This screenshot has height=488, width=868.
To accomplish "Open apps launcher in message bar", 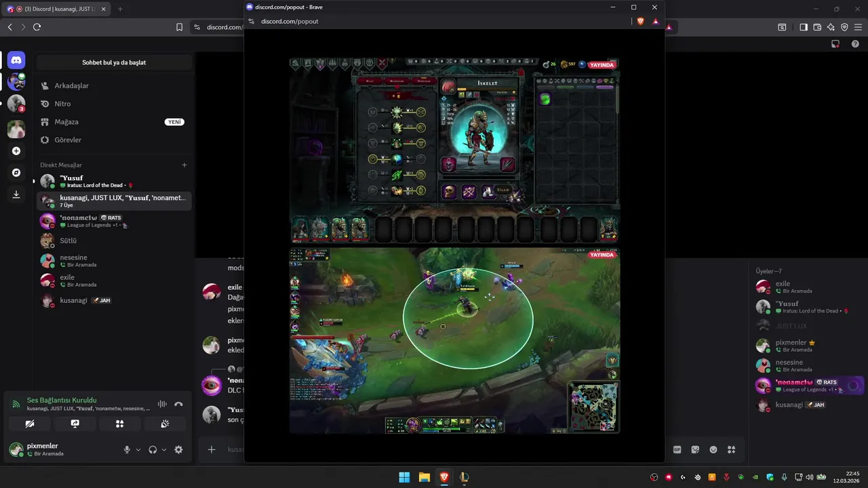I will (x=732, y=449).
